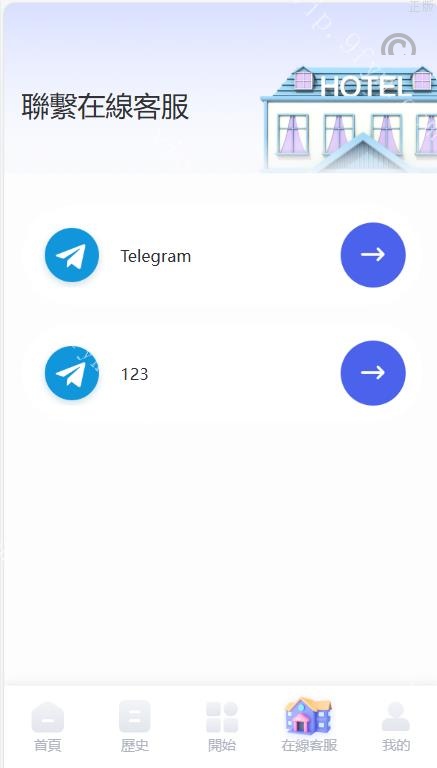The height and width of the screenshot is (768, 437).
Task: Click the Telegram contact card row
Action: (x=220, y=255)
